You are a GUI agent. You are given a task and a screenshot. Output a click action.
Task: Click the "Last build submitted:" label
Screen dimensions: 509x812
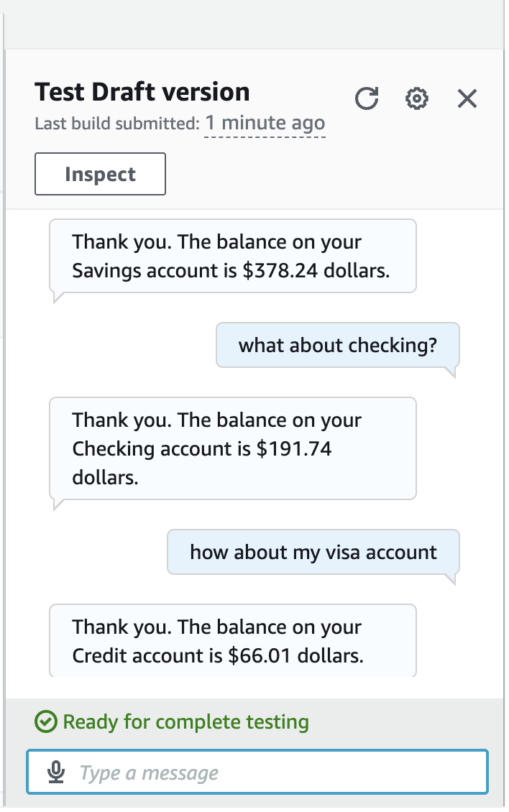[x=116, y=124]
